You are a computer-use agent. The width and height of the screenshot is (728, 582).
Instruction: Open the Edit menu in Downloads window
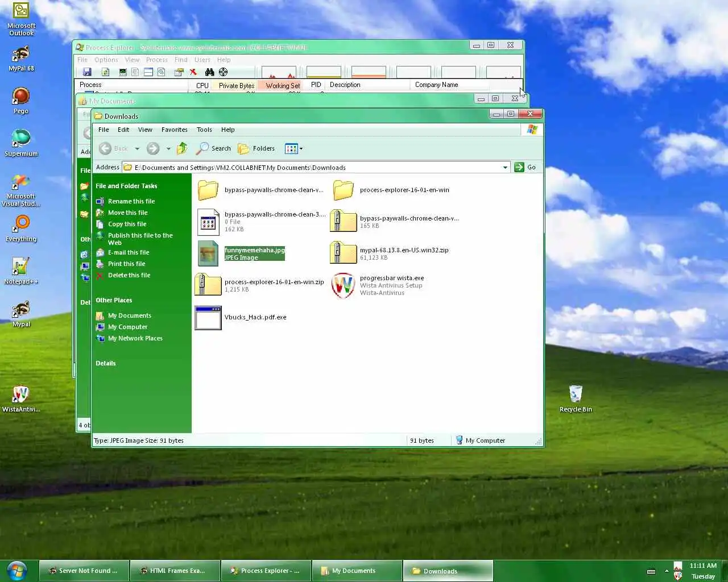(123, 130)
